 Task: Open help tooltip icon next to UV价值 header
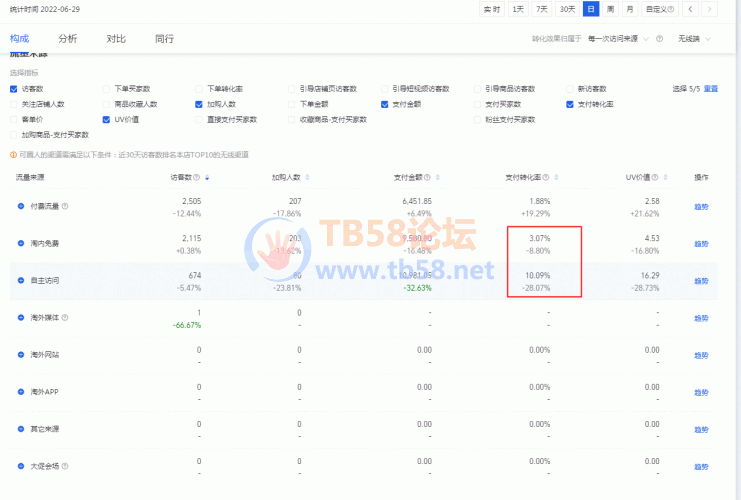[655, 178]
